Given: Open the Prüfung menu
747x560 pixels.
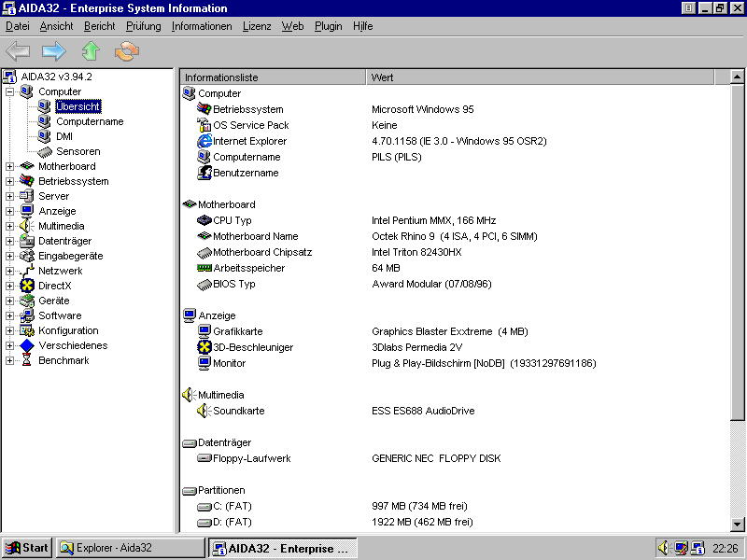Looking at the screenshot, I should [x=144, y=26].
